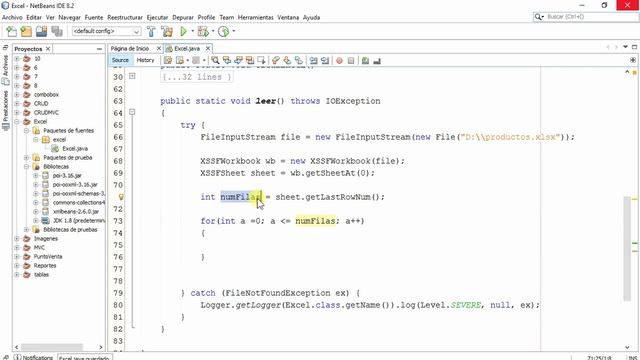The image size is (640, 360).
Task: Expand the PuntoVenta project node
Action: (17, 257)
